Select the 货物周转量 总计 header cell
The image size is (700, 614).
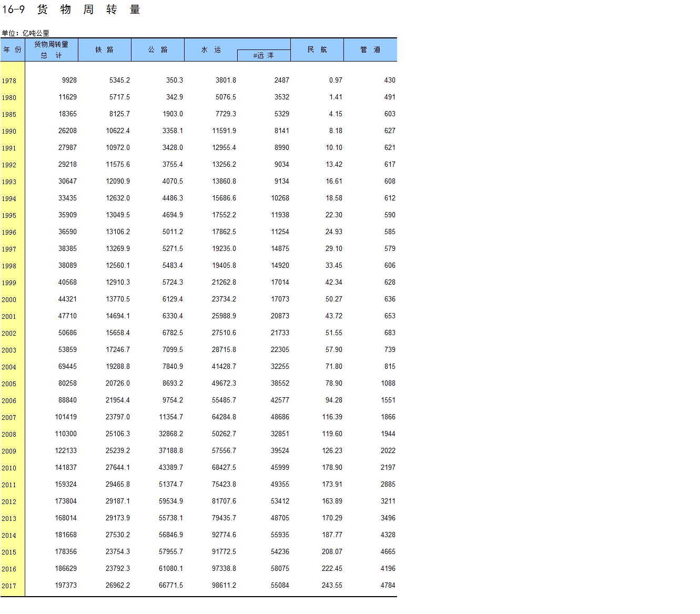tap(51, 49)
